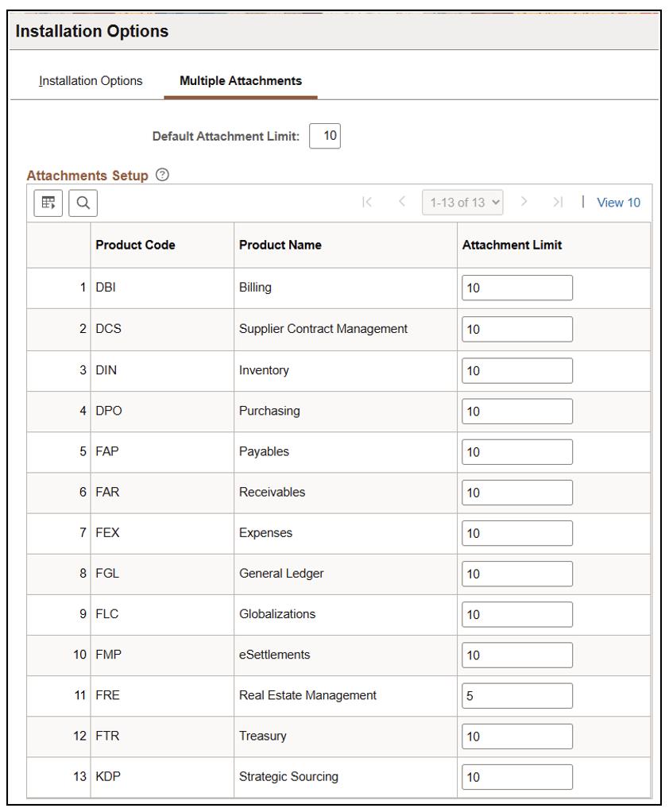Select the Multiple Attachments tab
Screen dimensions: 669x812
pos(241,81)
